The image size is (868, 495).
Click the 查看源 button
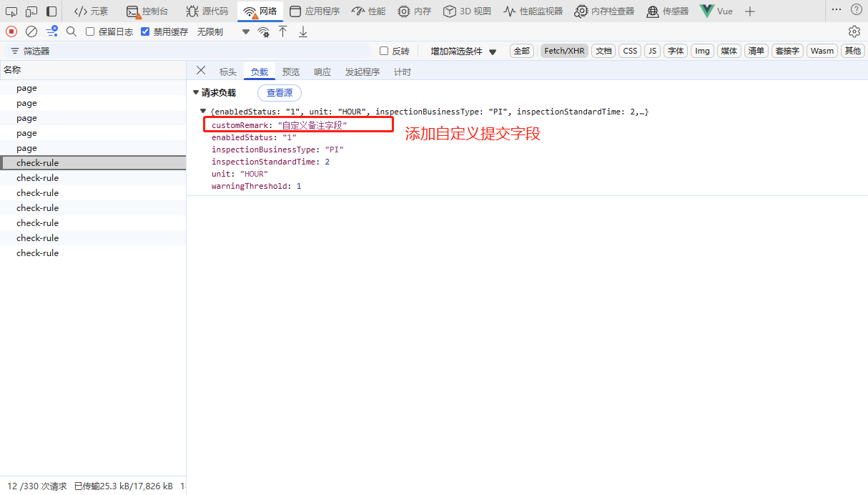point(279,92)
